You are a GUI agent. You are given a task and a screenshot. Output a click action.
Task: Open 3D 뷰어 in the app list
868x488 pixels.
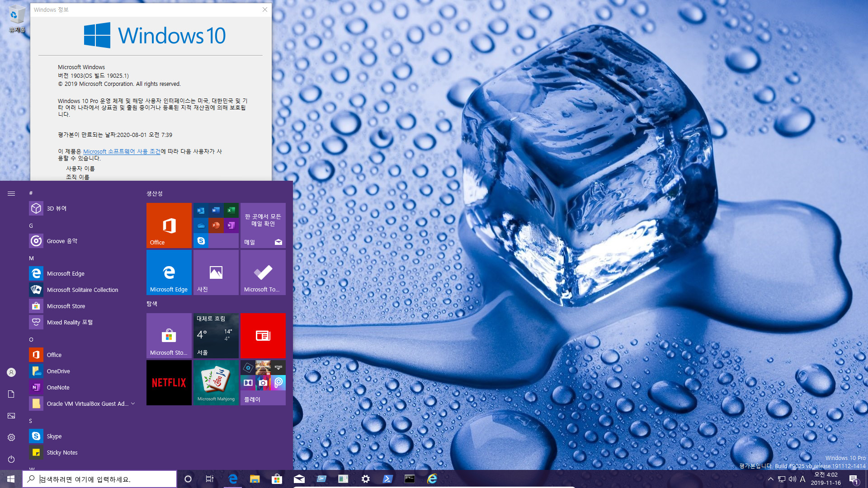[82, 208]
